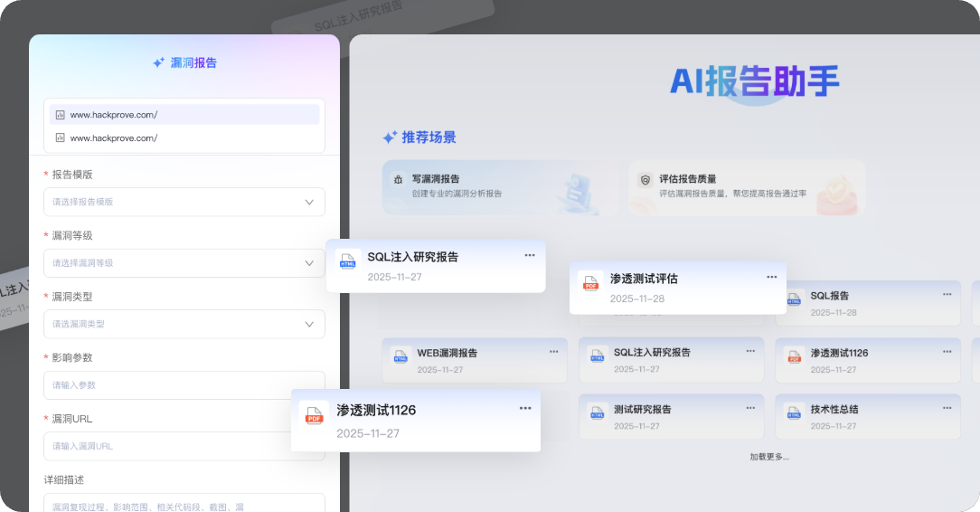This screenshot has height=512, width=980.
Task: Open more options on 渗透测试1126 floating card
Action: 525,408
